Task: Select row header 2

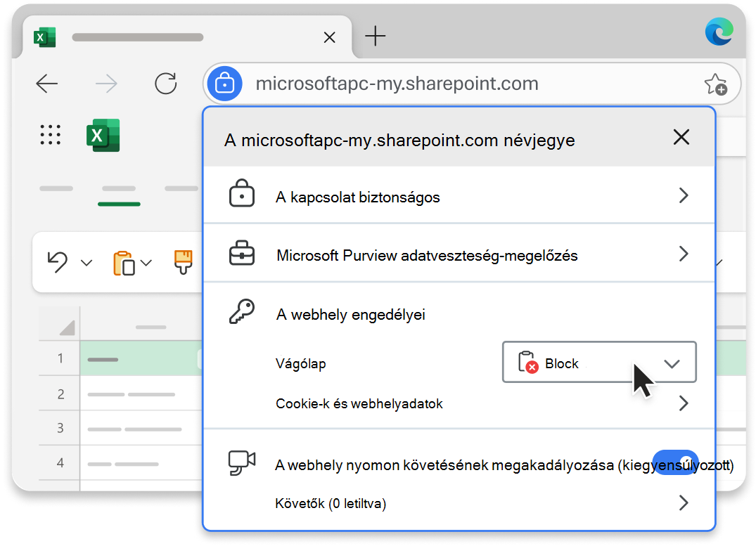Action: [x=60, y=394]
